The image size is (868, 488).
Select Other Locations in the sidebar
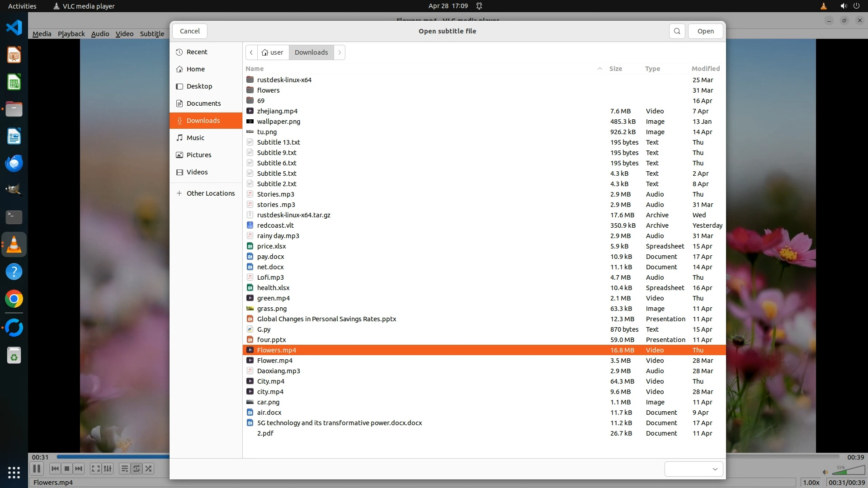210,193
